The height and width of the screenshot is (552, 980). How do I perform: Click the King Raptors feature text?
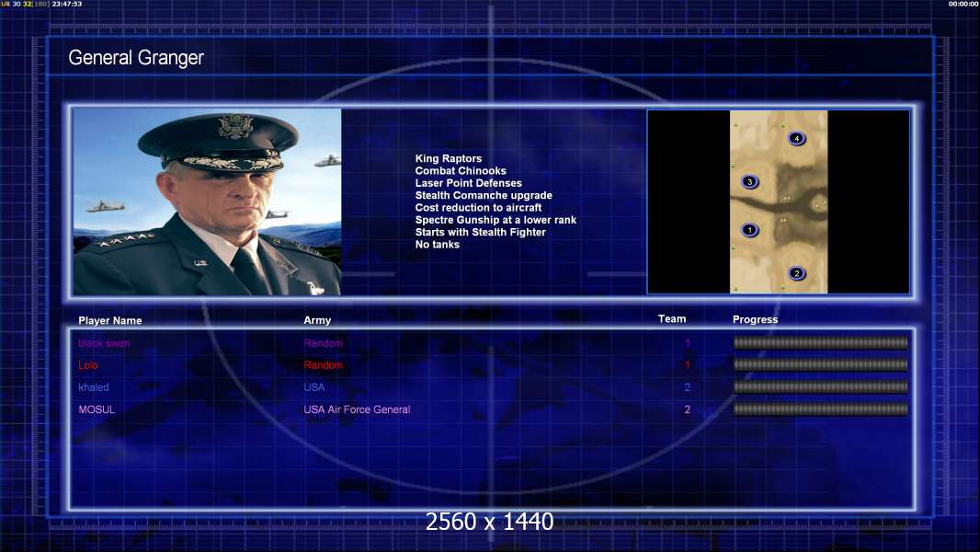(448, 159)
